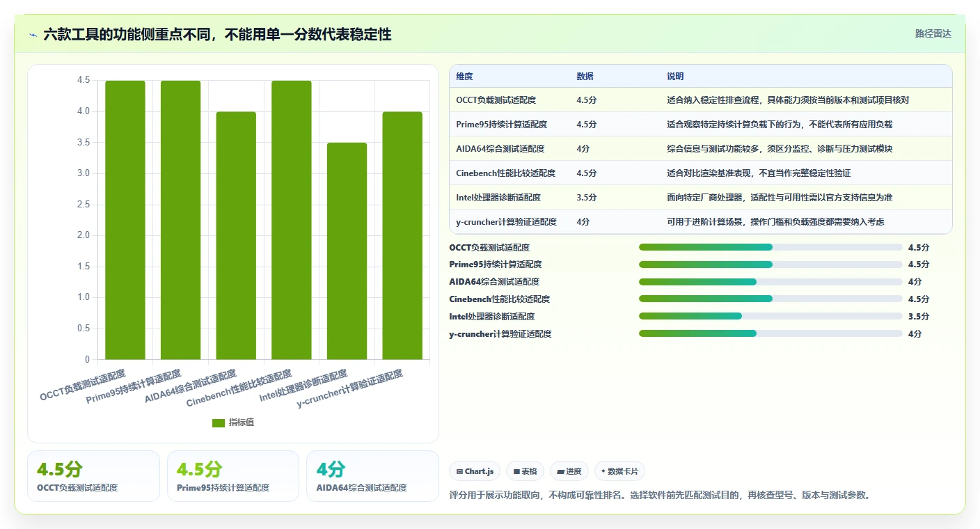Click the OCCT负载测试适配度 x-axis label
The width and height of the screenshot is (980, 529).
(x=83, y=386)
